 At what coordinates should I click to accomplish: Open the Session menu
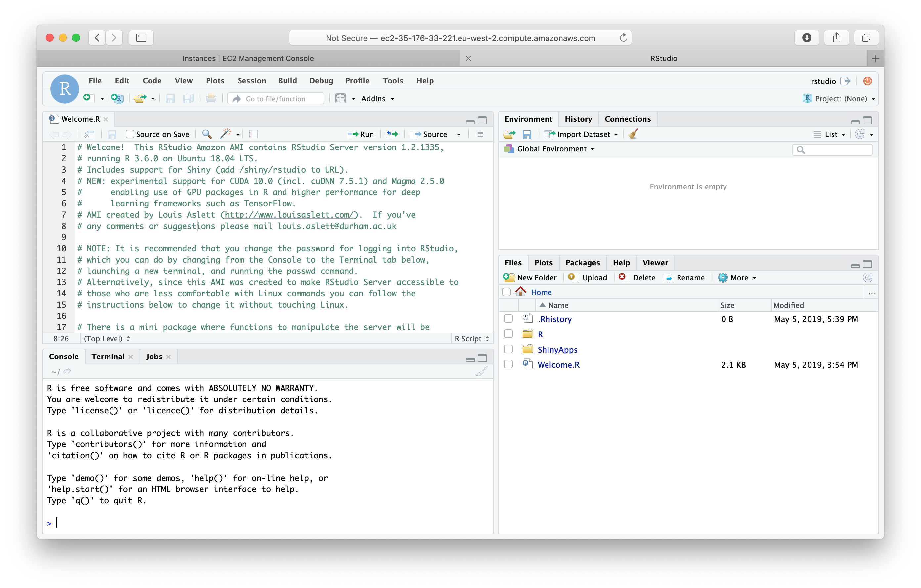click(251, 81)
